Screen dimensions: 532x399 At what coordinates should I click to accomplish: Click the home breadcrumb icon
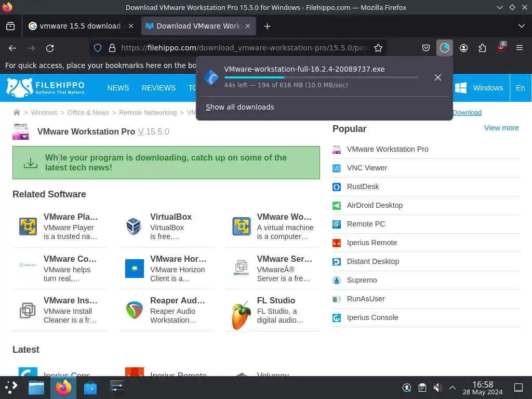(16, 112)
